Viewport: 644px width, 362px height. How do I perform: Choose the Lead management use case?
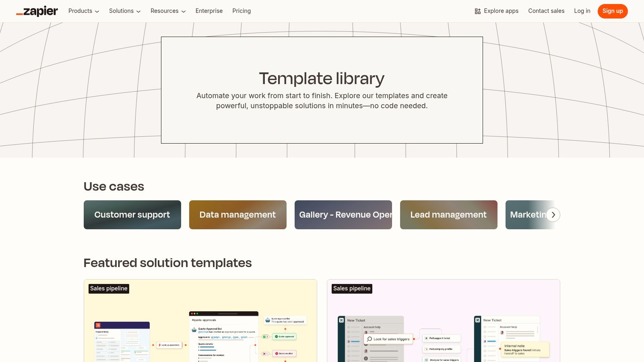tap(448, 214)
